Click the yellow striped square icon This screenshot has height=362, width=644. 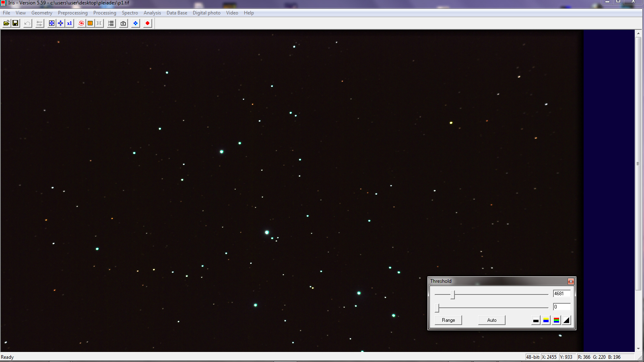pyautogui.click(x=90, y=23)
